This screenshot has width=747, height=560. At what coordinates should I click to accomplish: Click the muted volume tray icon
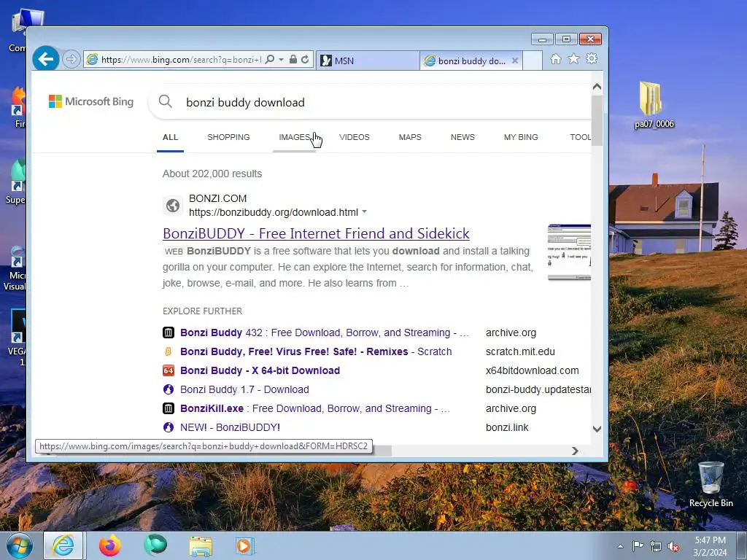(x=673, y=547)
